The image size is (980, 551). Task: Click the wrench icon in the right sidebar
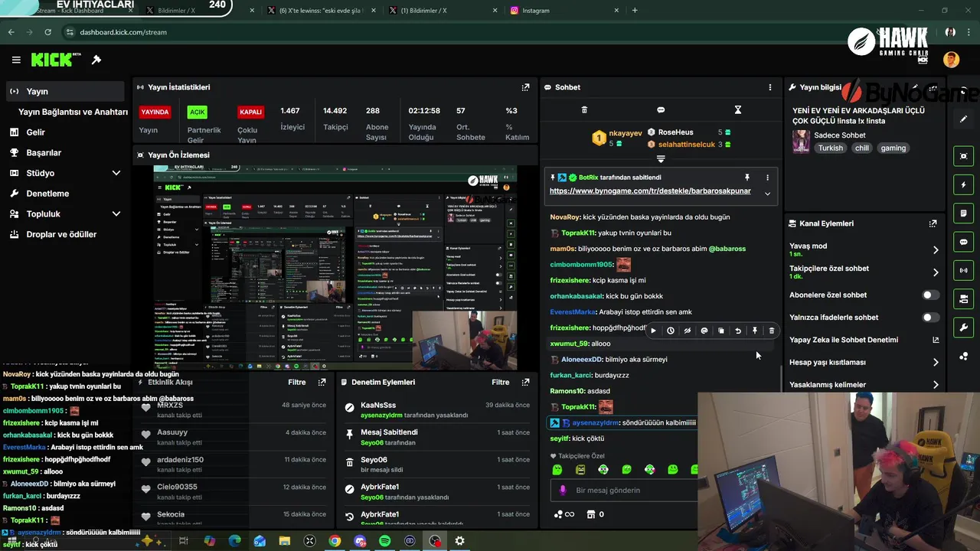pos(963,328)
